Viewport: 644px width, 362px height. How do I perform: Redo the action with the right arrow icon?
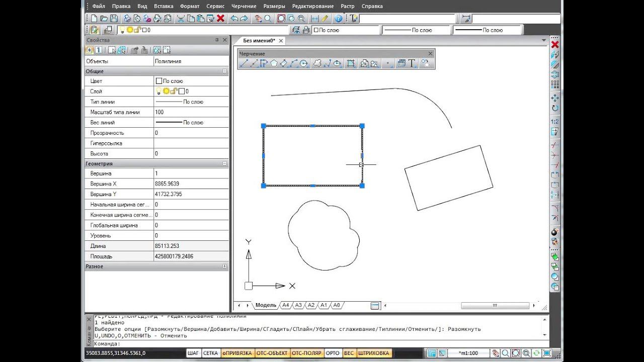[244, 19]
